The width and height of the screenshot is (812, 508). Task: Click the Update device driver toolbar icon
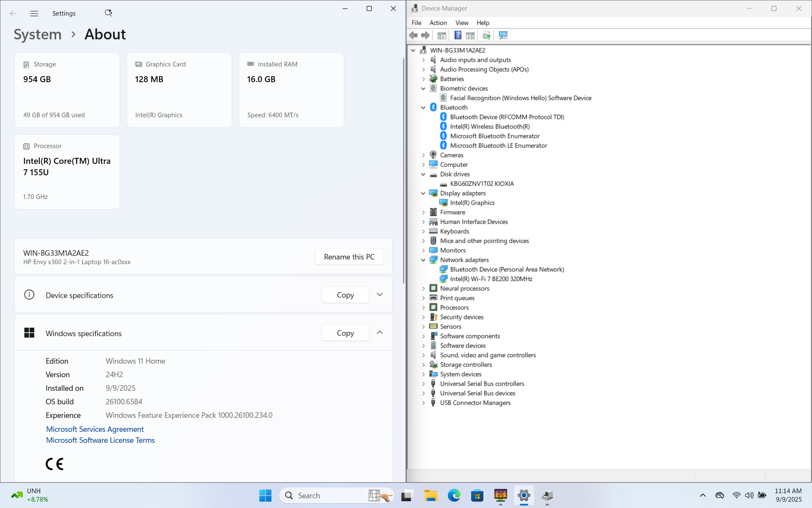tap(486, 36)
